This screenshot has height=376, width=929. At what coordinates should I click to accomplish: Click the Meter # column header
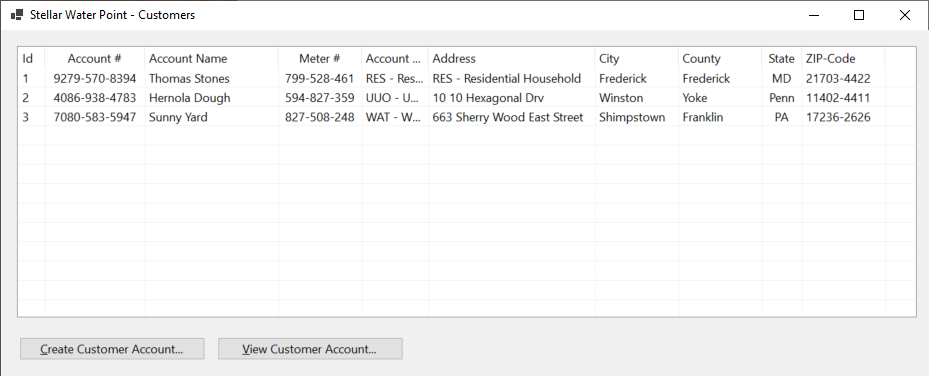click(x=320, y=59)
